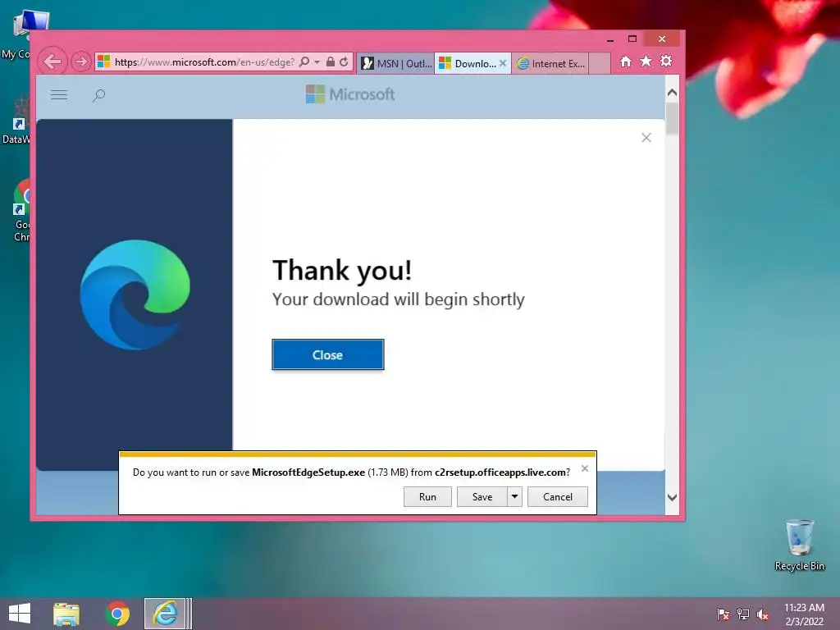Click the search magnifier in address bar
Screen dimensions: 840x630
coord(304,62)
